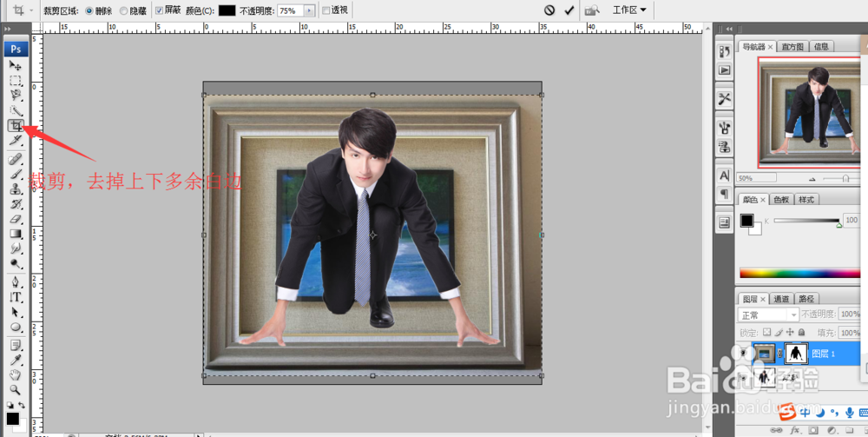Open the Paragraph panel icon
The height and width of the screenshot is (437, 868).
pos(724,194)
